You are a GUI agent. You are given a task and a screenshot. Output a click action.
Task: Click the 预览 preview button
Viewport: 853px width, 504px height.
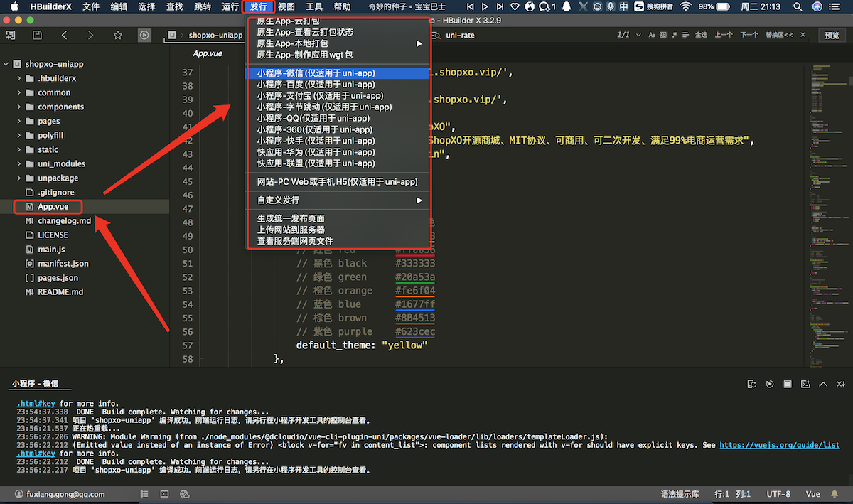tap(831, 35)
